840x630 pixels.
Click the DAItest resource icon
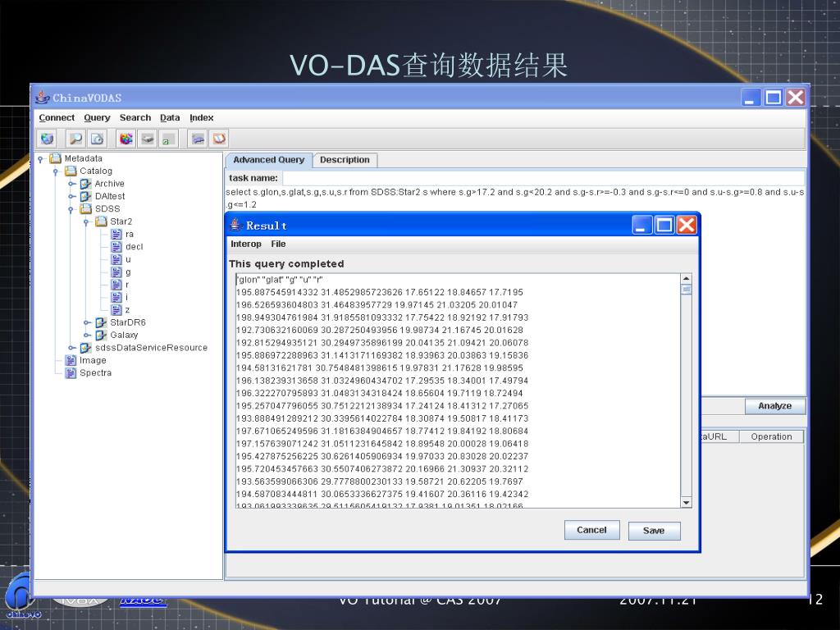pyautogui.click(x=85, y=196)
